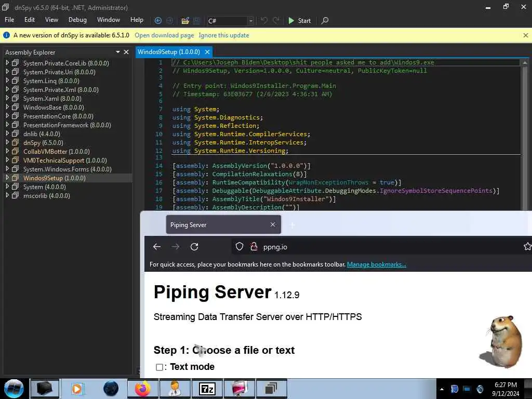This screenshot has width=532, height=399.
Task: Click the Windows Start orb
Action: coord(14,389)
